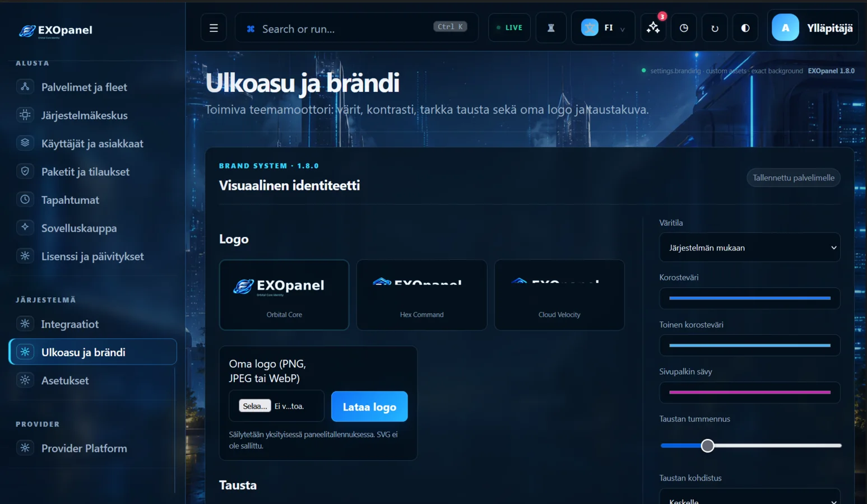Click the Järjestelmäkeskus sidebar icon

25,115
